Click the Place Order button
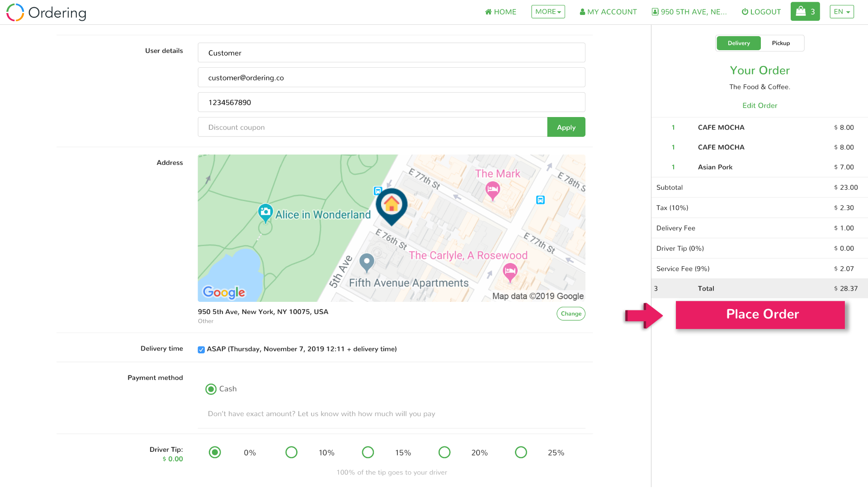This screenshot has width=868, height=488. [760, 315]
